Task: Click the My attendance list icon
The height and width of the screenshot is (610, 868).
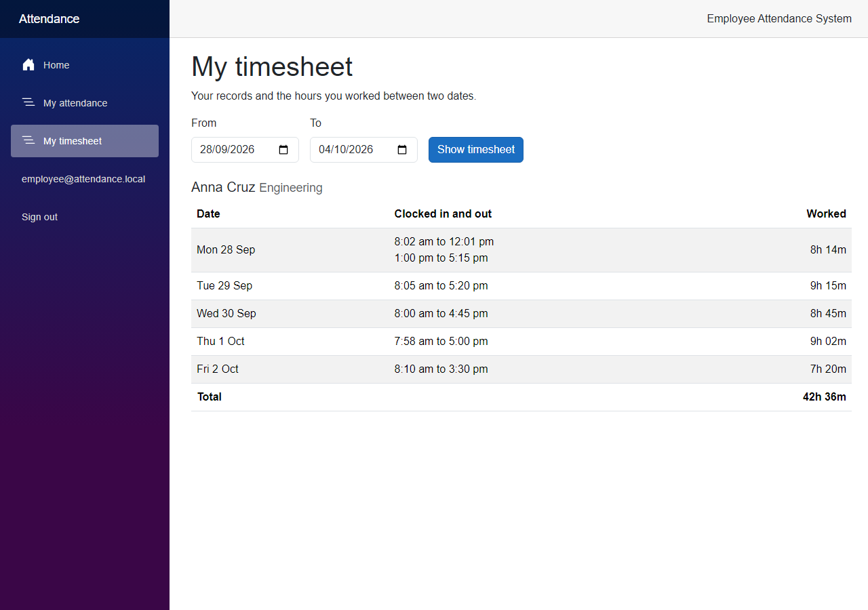Action: click(x=28, y=103)
